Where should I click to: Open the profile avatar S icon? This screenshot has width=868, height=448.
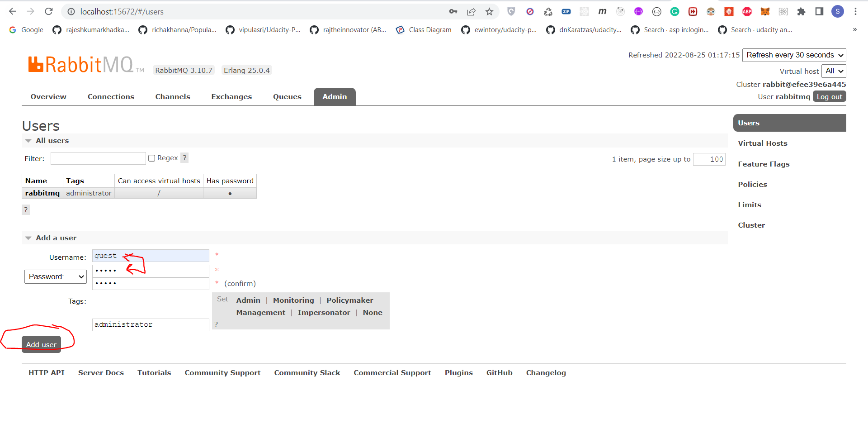838,12
